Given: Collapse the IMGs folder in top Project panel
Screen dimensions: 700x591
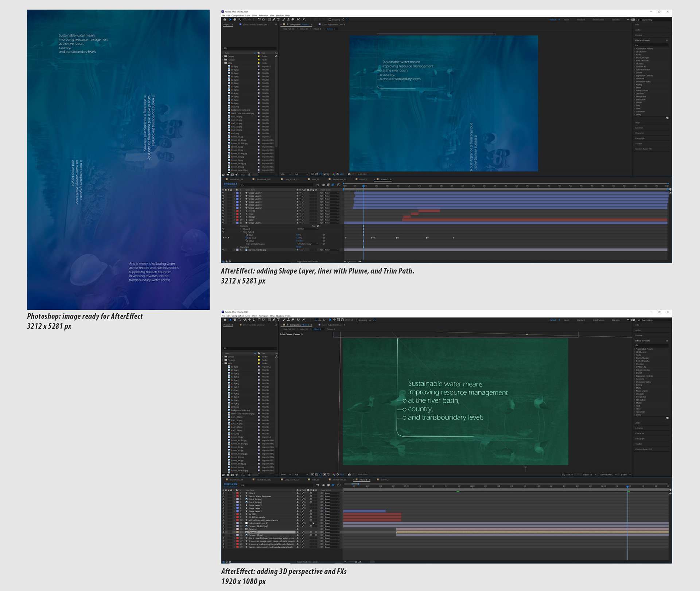Looking at the screenshot, I should [223, 63].
